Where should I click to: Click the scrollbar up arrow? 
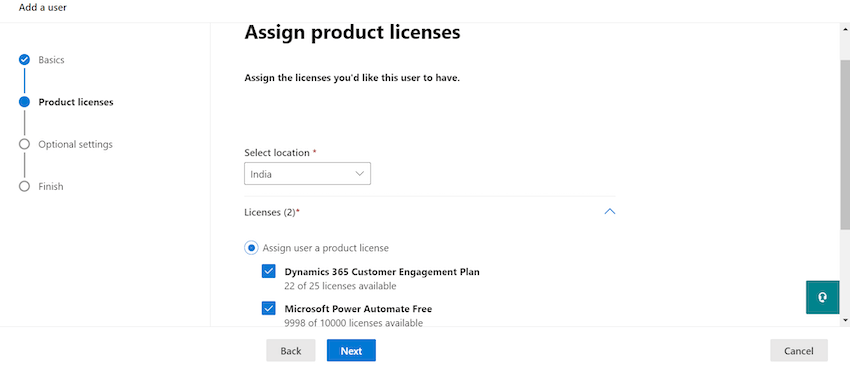845,28
